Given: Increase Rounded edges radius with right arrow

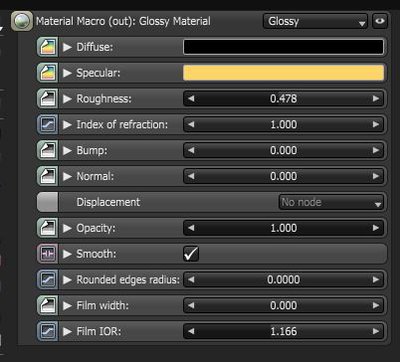Looking at the screenshot, I should point(376,280).
